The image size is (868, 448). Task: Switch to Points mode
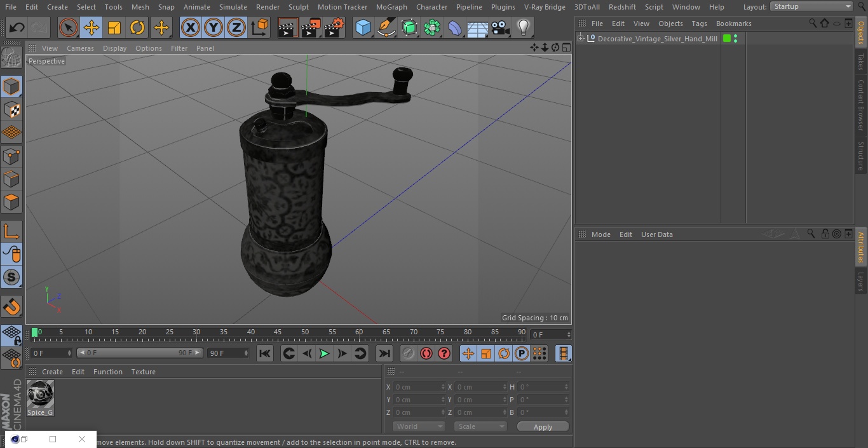11,156
